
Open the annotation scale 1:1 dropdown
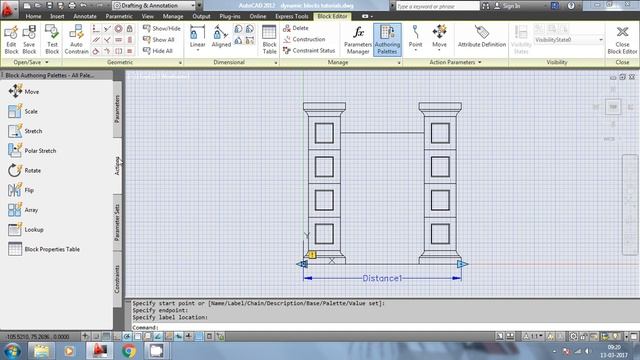pos(533,336)
